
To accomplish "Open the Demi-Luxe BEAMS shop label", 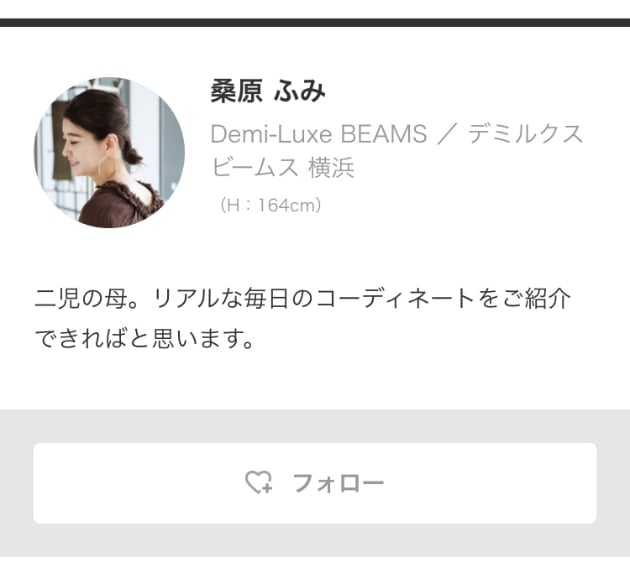I will (319, 134).
